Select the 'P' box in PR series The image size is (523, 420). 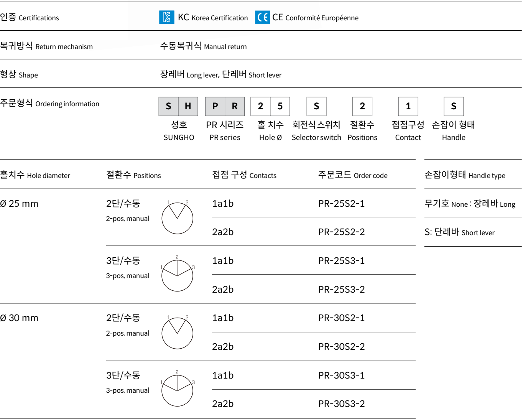pyautogui.click(x=215, y=106)
